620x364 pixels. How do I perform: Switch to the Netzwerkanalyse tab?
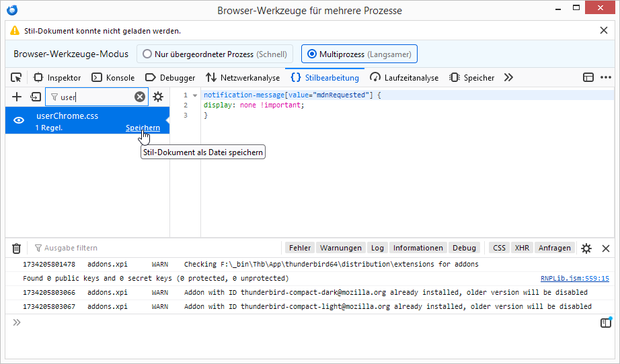coord(243,77)
